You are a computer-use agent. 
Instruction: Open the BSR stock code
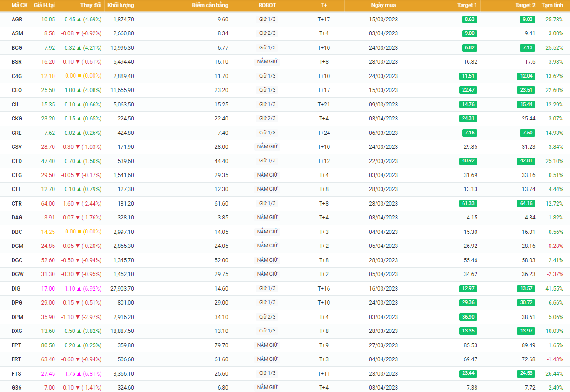point(17,62)
